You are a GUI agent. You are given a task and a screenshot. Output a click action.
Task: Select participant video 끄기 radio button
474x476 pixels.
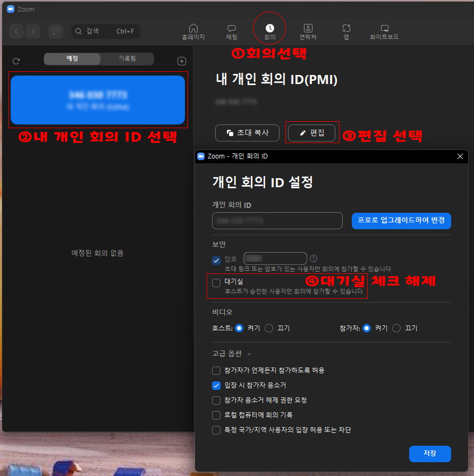[x=396, y=328]
